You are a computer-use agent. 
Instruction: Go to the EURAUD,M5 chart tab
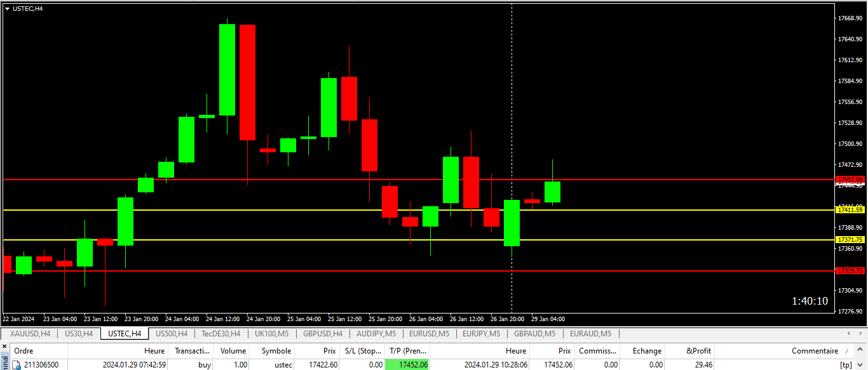590,334
